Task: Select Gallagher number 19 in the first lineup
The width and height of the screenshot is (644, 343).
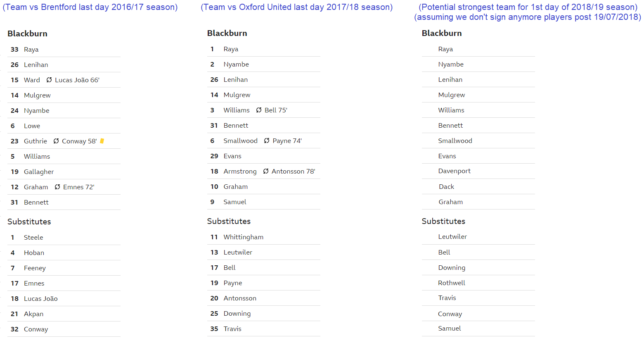Action: point(64,171)
